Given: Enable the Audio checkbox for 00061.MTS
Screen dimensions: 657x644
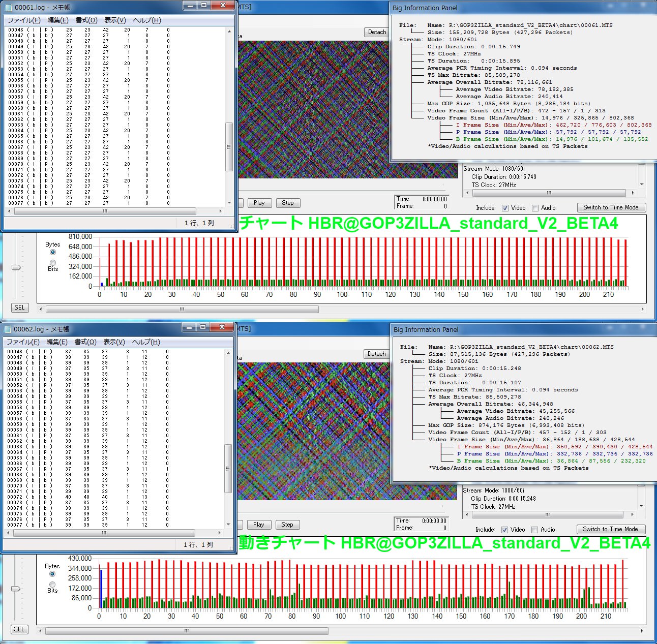Looking at the screenshot, I should coord(535,208).
